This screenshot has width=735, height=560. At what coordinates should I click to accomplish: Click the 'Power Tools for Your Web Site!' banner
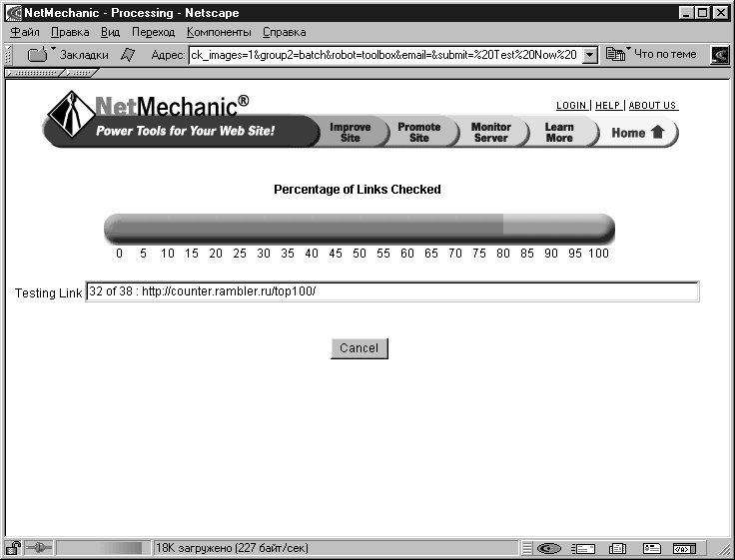[185, 131]
